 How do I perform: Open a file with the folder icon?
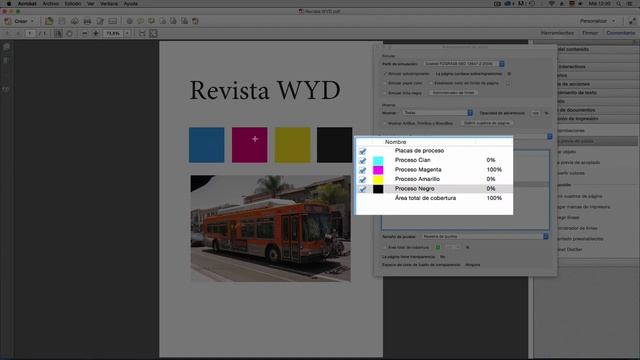click(x=49, y=21)
